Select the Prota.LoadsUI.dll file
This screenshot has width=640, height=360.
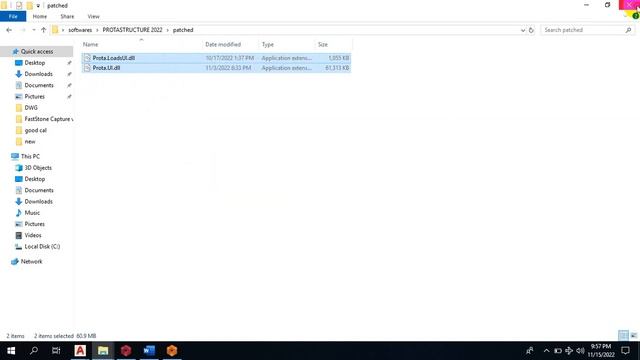tap(216, 58)
